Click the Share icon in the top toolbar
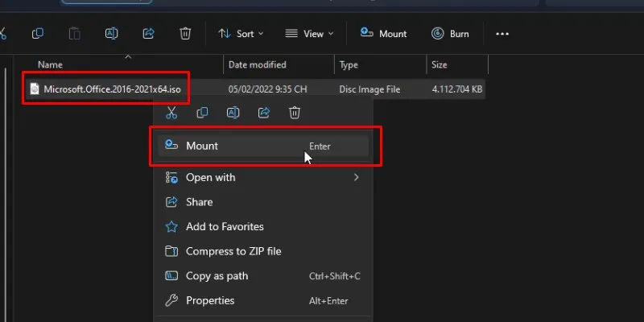The height and width of the screenshot is (322, 644). pyautogui.click(x=148, y=34)
